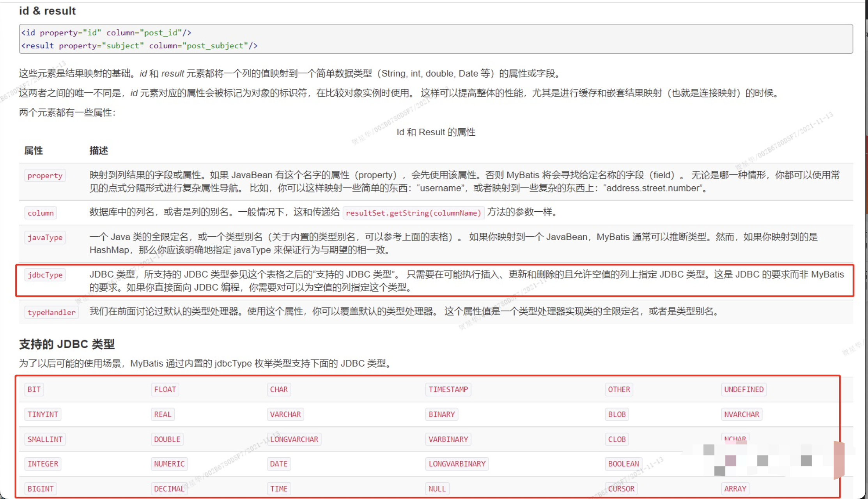The image size is (868, 499).
Task: Click the javaType attribute label
Action: coord(45,237)
